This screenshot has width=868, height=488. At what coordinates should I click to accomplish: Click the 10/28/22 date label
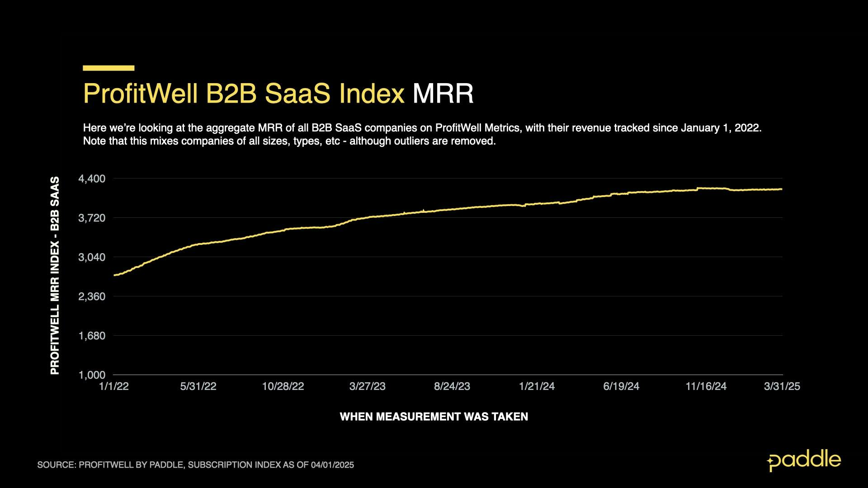click(x=283, y=386)
